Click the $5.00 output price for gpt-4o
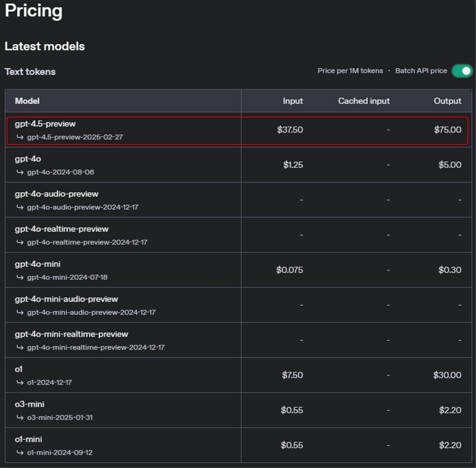476x468 pixels. (450, 165)
